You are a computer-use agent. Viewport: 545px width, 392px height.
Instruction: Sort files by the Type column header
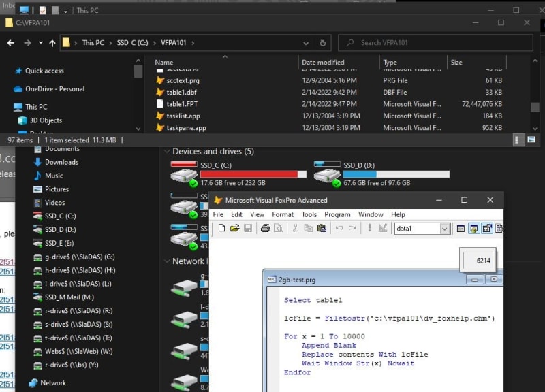pos(390,62)
